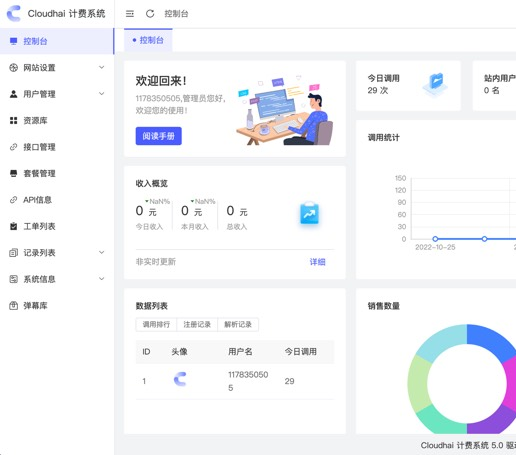
Task: Click the 今日调用 29 次 card
Action: point(408,86)
